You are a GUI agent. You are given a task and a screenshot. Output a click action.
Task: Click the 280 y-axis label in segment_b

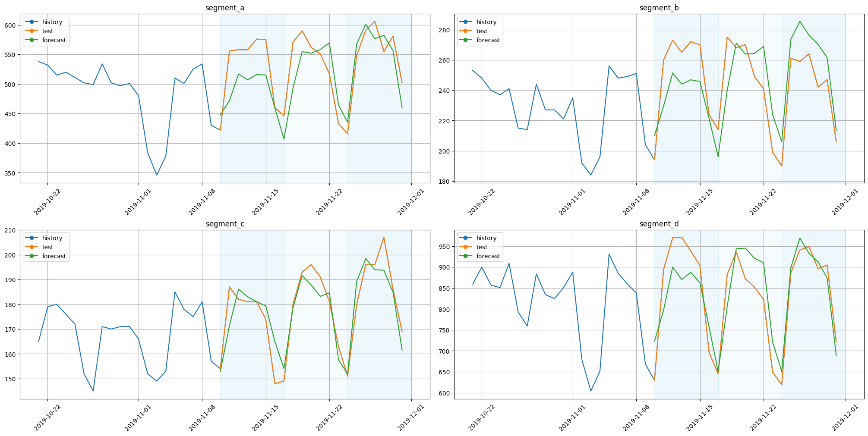(445, 30)
